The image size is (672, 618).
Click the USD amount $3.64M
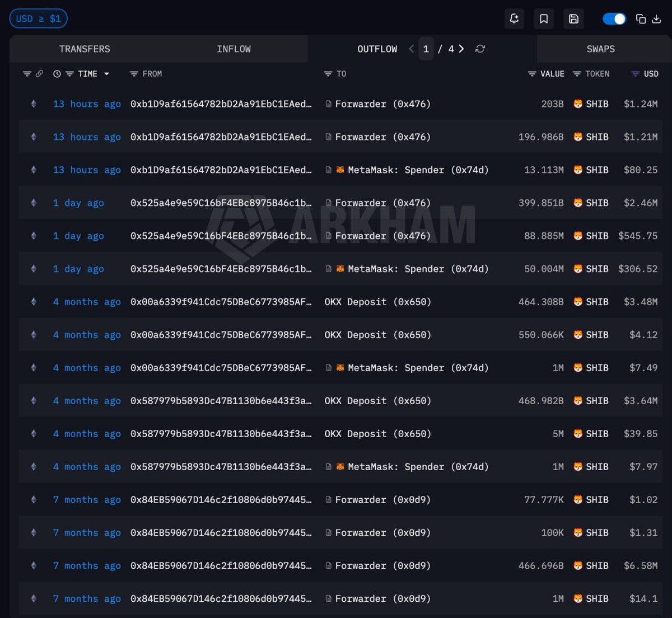coord(641,401)
